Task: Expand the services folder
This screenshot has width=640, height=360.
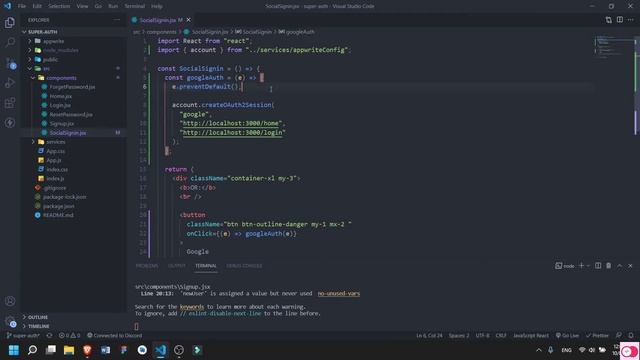Action: click(x=73, y=142)
